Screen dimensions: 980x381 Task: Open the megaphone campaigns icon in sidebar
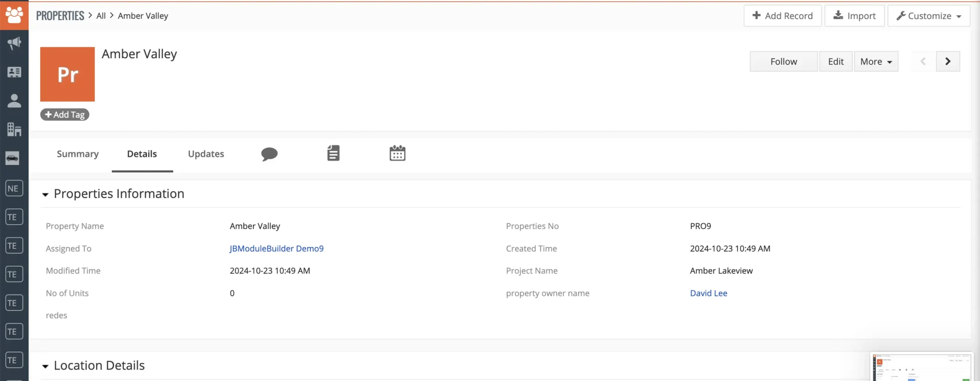coord(14,43)
